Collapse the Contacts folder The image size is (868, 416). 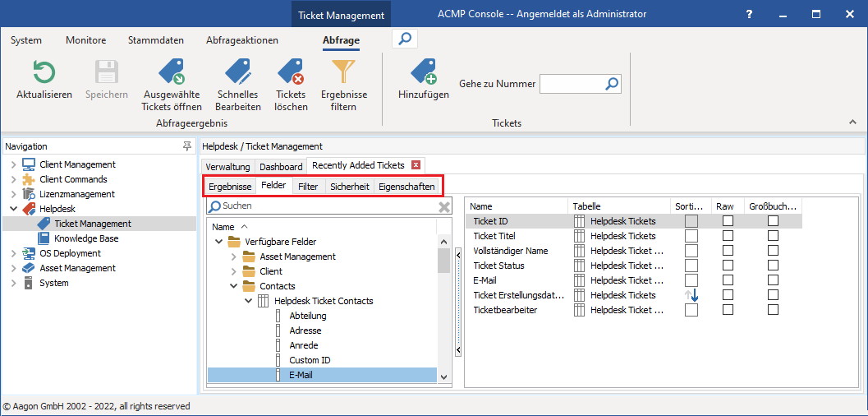[233, 286]
